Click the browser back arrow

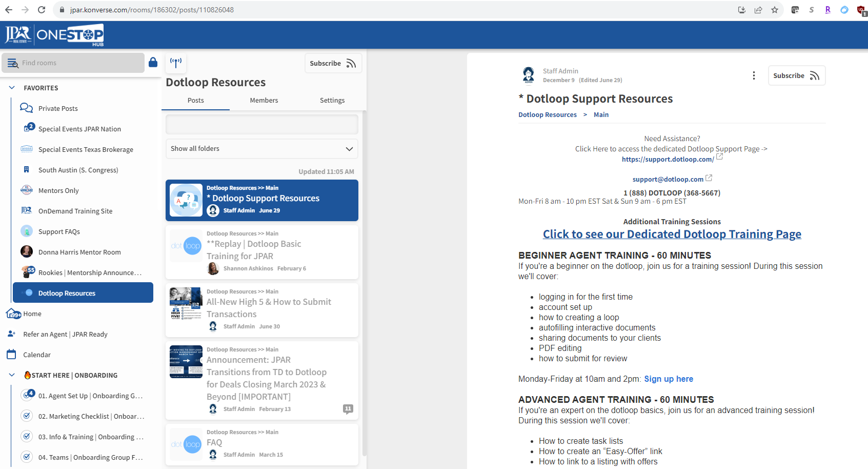(9, 10)
